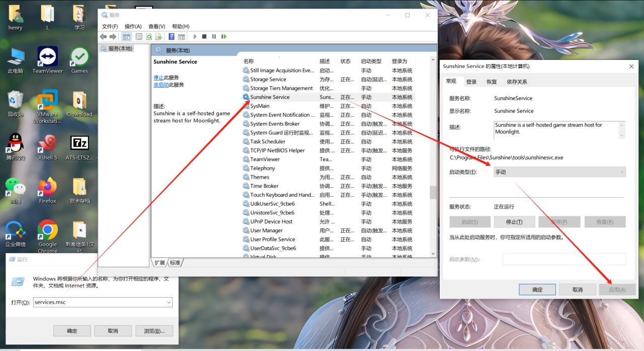Toggle the show/hide console tree toolbar icon

click(126, 36)
